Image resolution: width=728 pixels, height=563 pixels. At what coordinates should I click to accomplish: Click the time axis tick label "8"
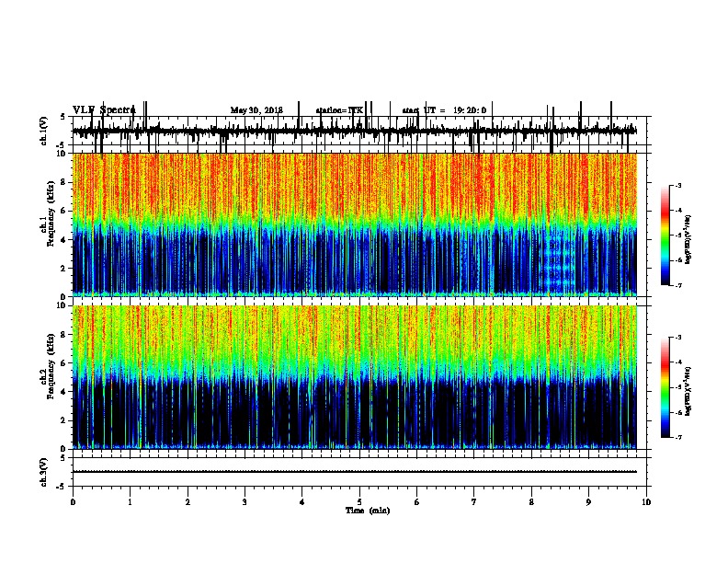click(x=531, y=502)
